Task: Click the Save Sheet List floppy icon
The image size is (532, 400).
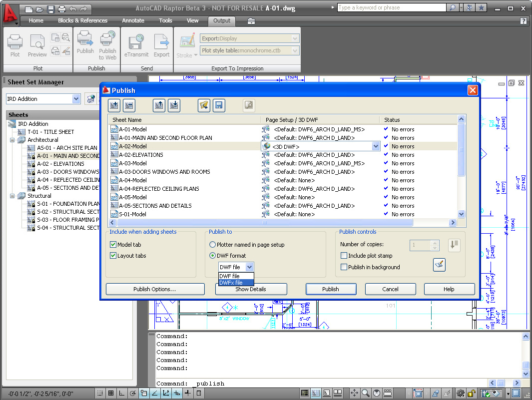Action: click(219, 105)
